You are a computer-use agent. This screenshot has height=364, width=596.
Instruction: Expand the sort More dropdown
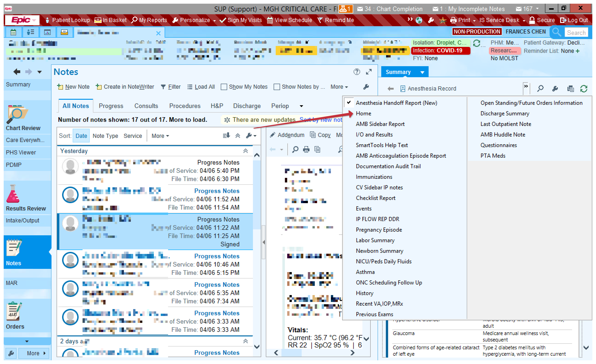[160, 136]
